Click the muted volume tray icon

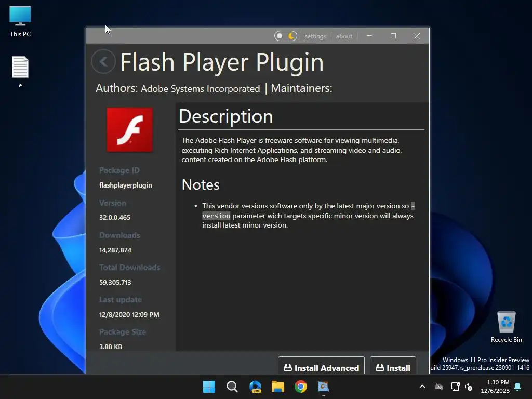(469, 387)
